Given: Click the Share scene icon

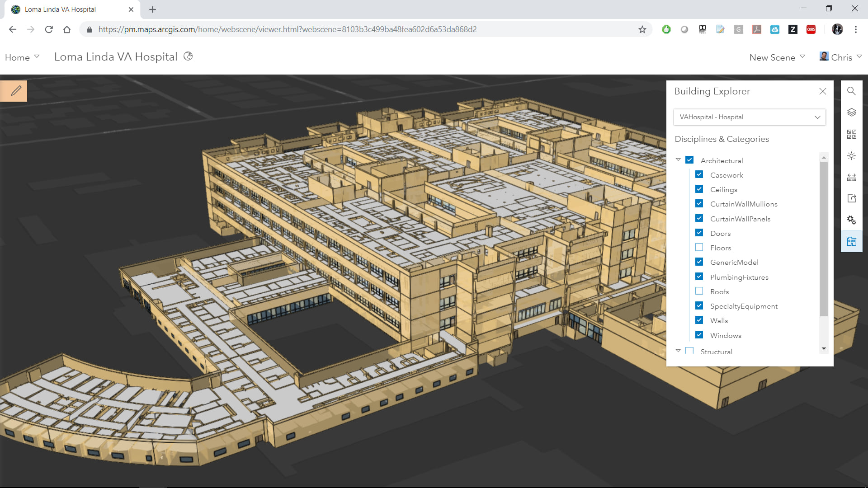Looking at the screenshot, I should tap(851, 198).
